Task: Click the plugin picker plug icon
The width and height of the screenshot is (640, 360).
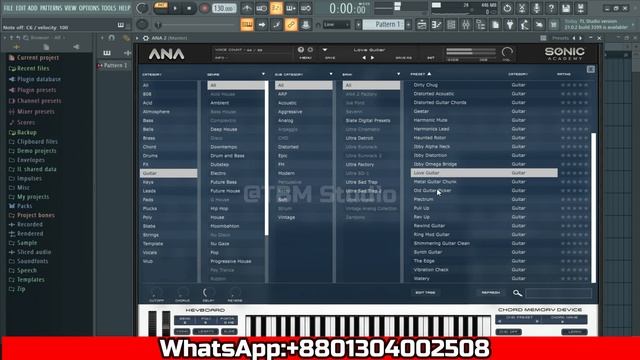Action: point(510,24)
